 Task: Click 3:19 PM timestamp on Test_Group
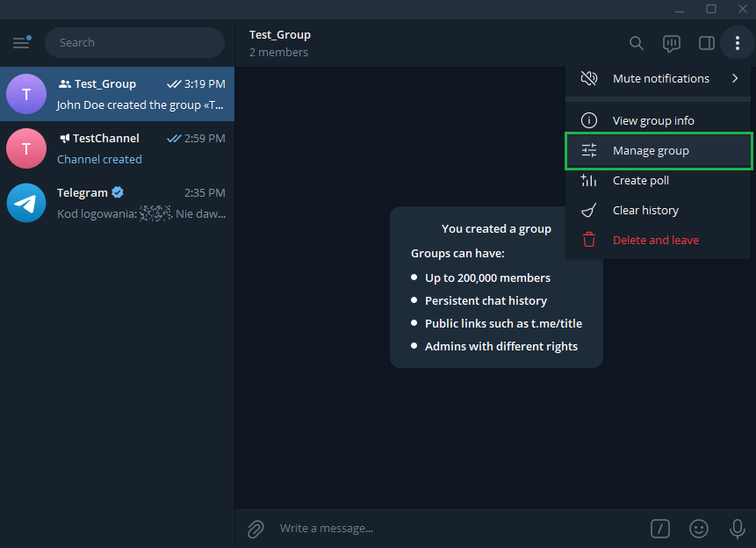point(205,84)
